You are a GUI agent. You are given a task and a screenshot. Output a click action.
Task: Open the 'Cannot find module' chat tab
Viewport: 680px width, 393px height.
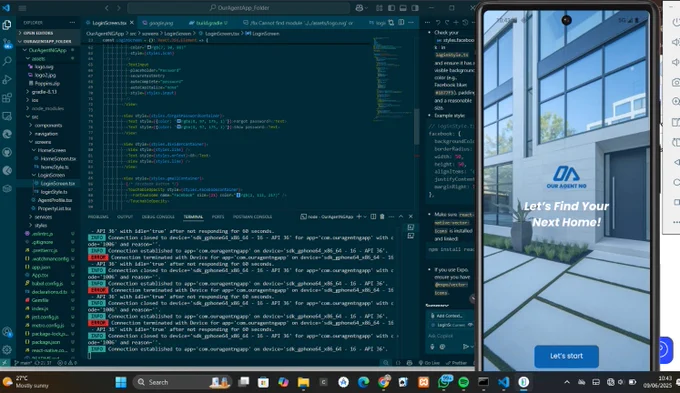[x=298, y=23]
